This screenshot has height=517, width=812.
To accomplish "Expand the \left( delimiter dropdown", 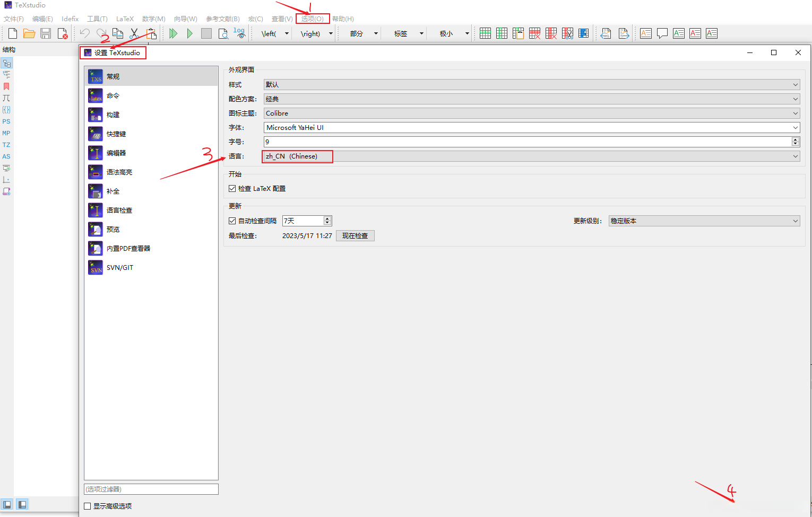I will [287, 33].
